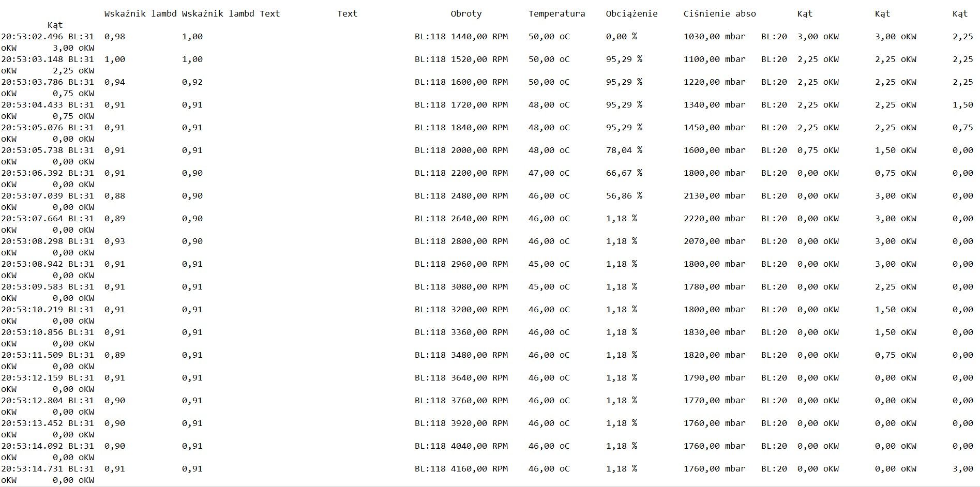Click the Temperatura column header
The image size is (980, 487).
[x=556, y=14]
